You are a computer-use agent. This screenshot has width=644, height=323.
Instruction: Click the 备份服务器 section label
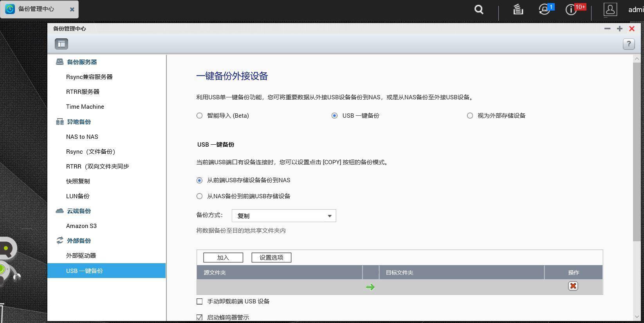point(82,62)
